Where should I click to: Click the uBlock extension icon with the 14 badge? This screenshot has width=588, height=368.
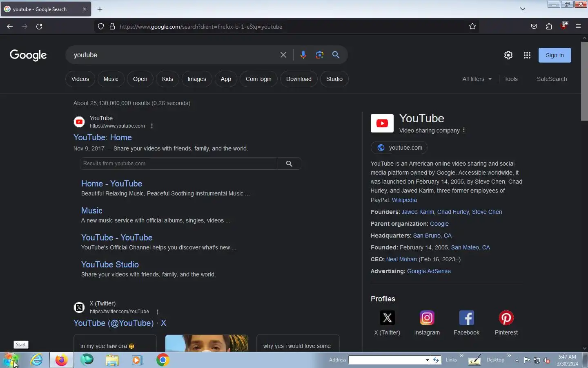coord(564,26)
